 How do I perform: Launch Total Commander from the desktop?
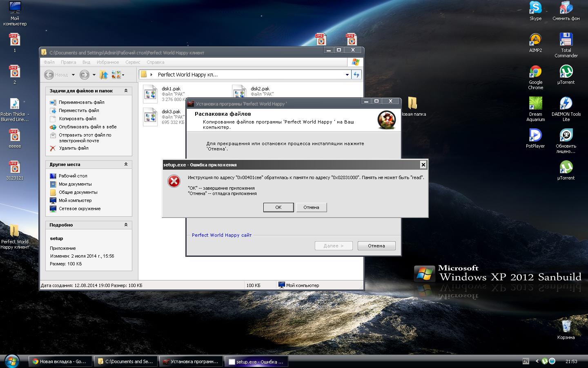(x=566, y=40)
